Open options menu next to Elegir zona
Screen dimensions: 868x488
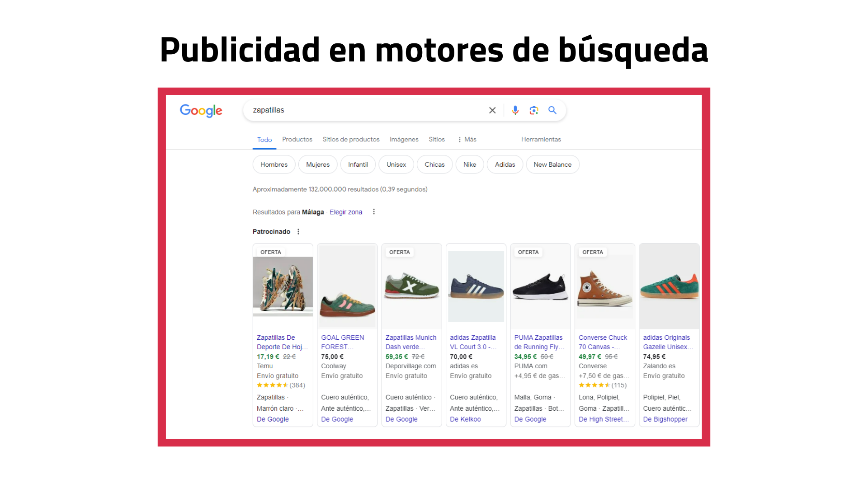(374, 212)
